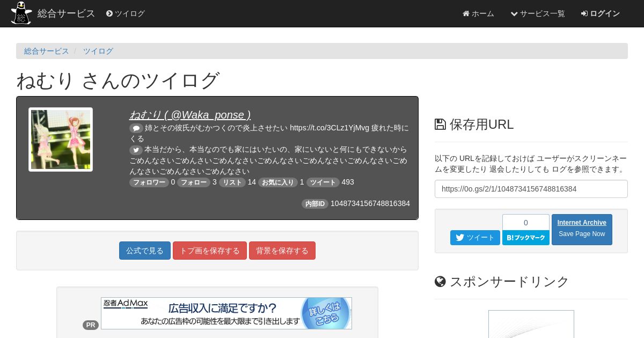Image resolution: width=644 pixels, height=338 pixels.
Task: Click ツイログ breadcrumb link
Action: pos(98,51)
